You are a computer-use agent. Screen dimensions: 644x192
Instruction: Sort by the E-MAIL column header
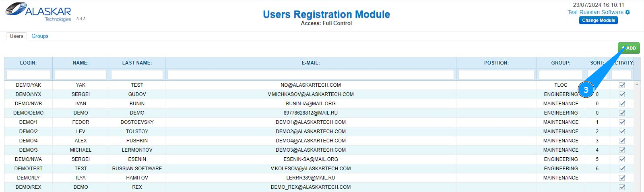pyautogui.click(x=311, y=63)
